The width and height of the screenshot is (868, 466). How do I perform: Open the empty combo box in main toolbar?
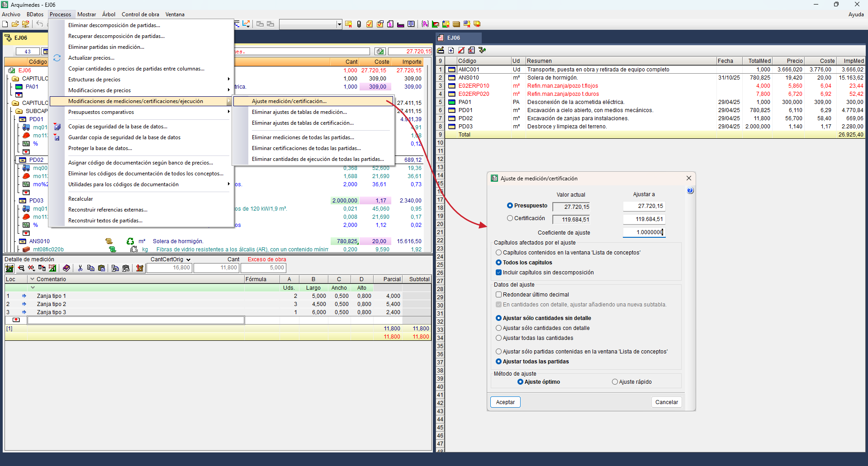click(x=339, y=24)
